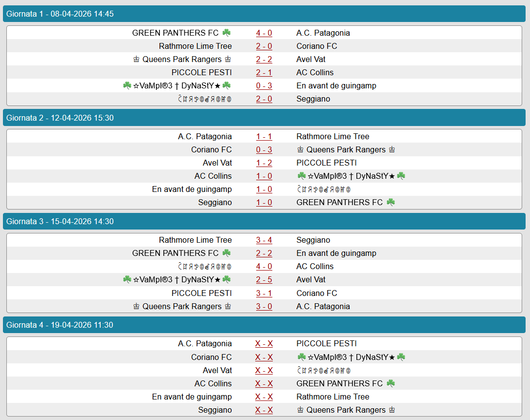
Task: Click the crown icon left of Queens Park Rangers in Giornata 4
Action: [x=300, y=410]
